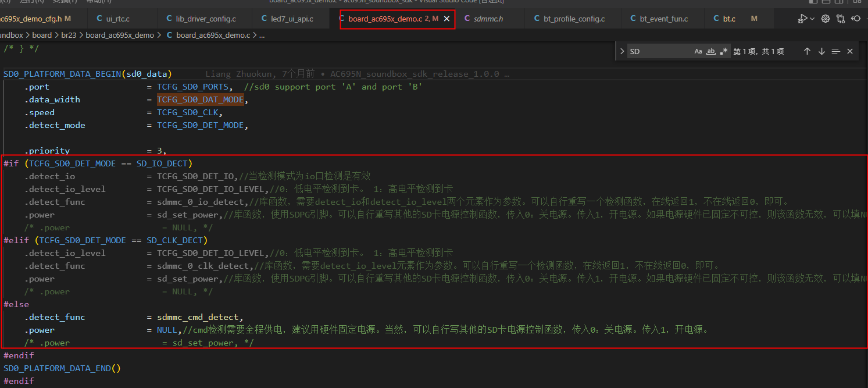The image size is (868, 388).
Task: Switch to the bt_event_fun.c tab
Action: 663,19
